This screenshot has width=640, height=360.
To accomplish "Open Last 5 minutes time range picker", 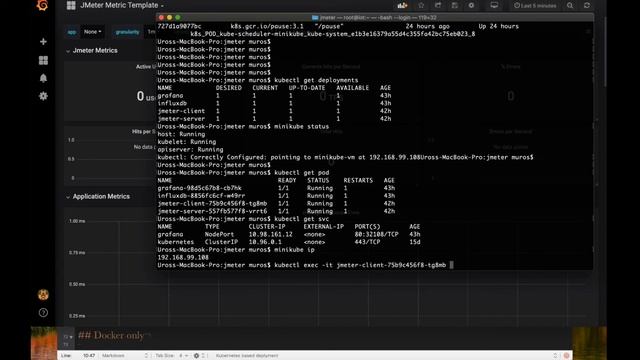I will (x=535, y=5).
